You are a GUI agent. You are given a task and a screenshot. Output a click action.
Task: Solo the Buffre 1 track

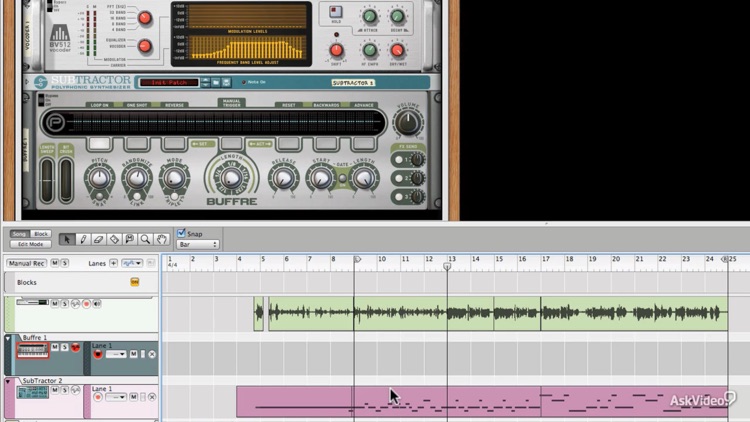(65, 347)
